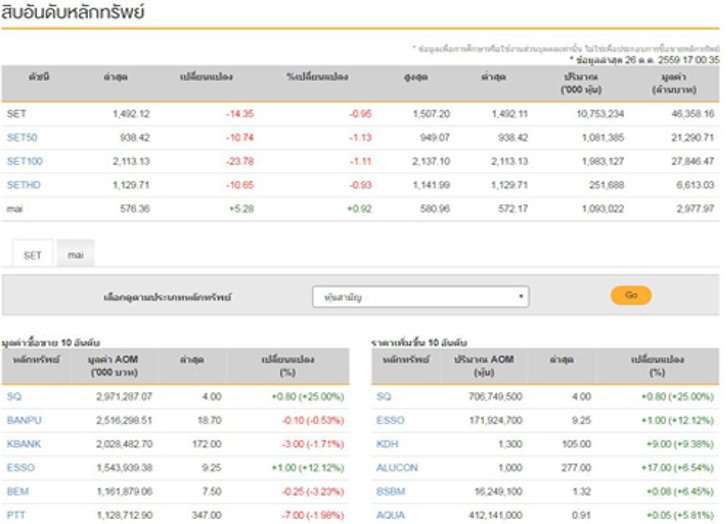Image resolution: width=728 pixels, height=524 pixels.
Task: Select the SETHD high value 1,141.99
Action: pos(431,185)
